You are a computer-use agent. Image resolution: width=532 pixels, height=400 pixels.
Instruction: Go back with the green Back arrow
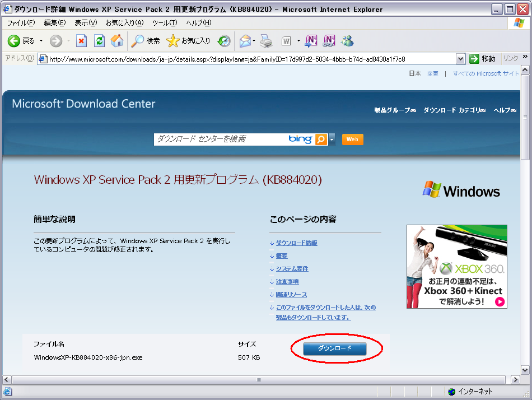tap(14, 41)
